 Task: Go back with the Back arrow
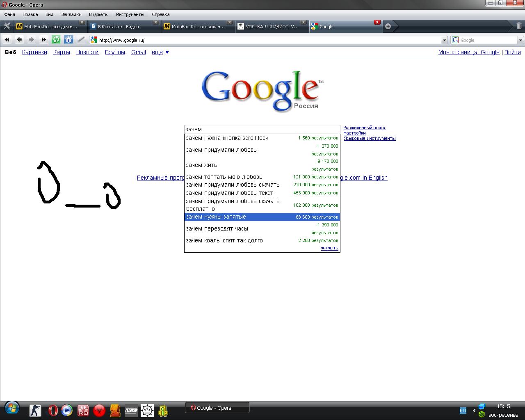pyautogui.click(x=19, y=40)
